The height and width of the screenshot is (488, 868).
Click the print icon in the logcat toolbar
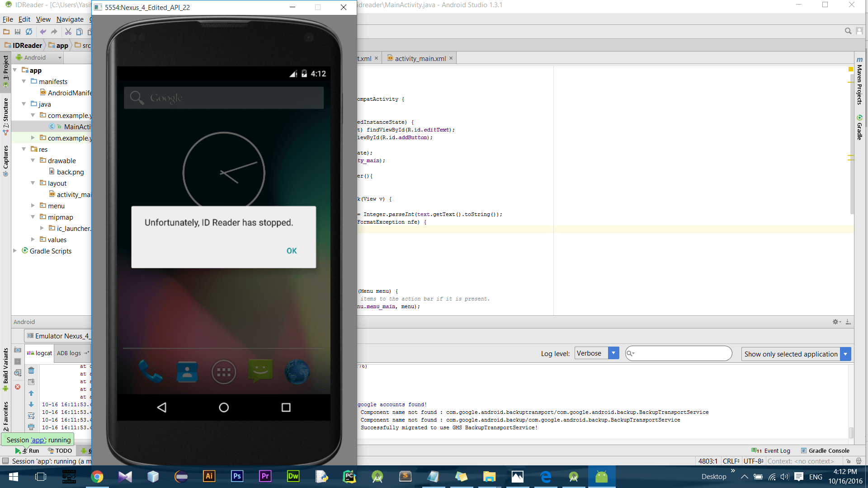(x=31, y=427)
